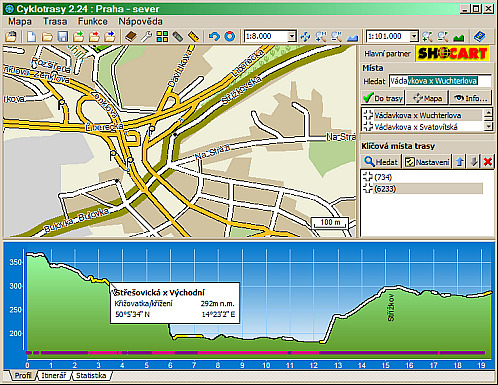Save using the floppy disk icon
The width and height of the screenshot is (498, 385).
click(x=63, y=36)
